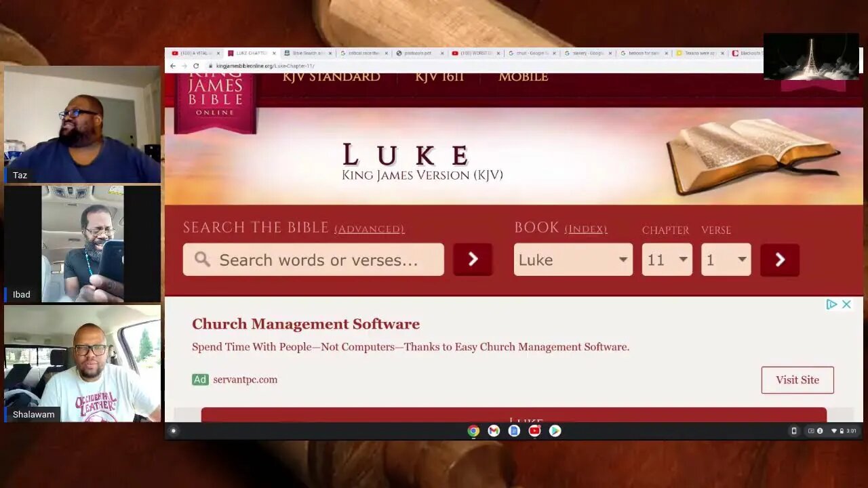The image size is (868, 488).
Task: Click the ad description about church software
Action: (x=410, y=347)
